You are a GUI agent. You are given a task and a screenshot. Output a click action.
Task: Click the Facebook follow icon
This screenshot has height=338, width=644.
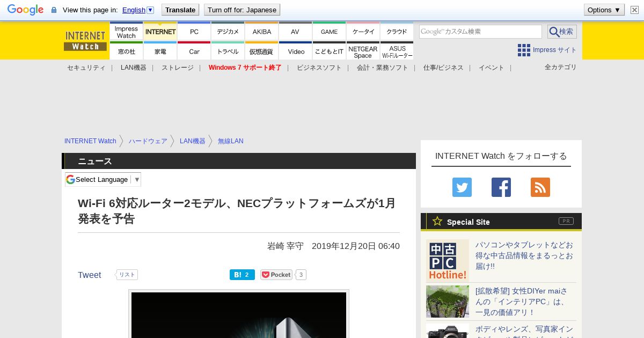click(x=501, y=187)
